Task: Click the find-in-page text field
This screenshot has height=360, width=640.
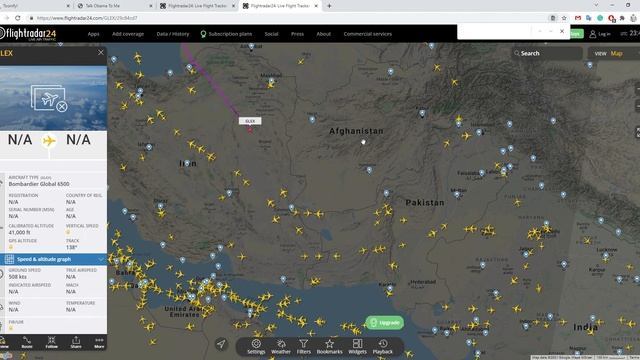Action: pos(495,31)
